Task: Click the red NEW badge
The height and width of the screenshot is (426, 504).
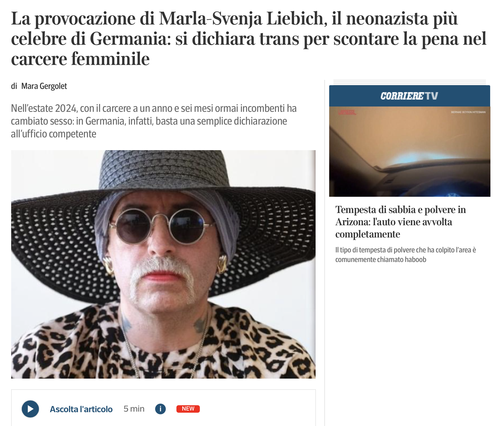Action: pyautogui.click(x=188, y=409)
